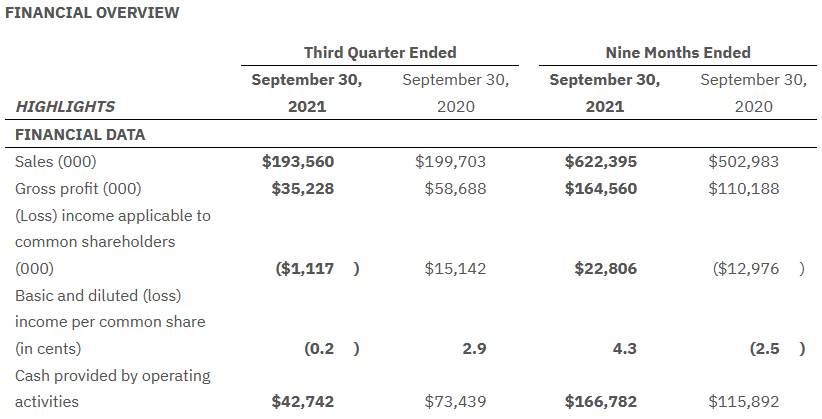This screenshot has width=822, height=419.
Task: Select income value $15,142
Action: click(x=455, y=268)
